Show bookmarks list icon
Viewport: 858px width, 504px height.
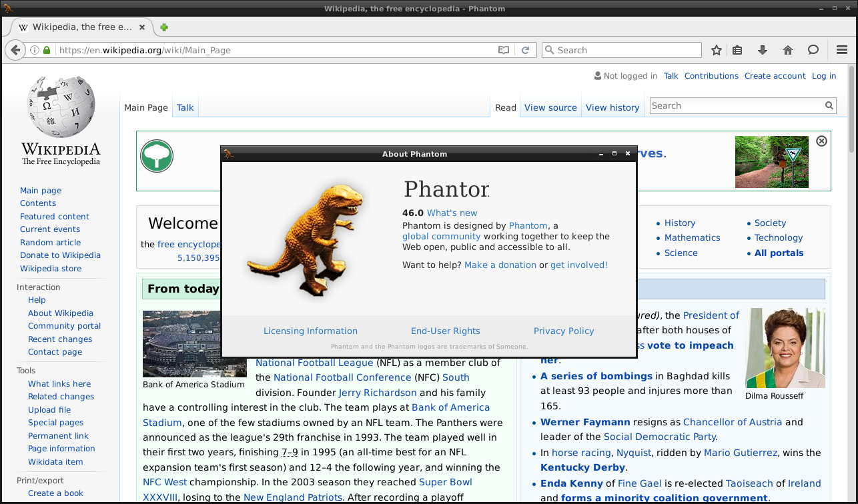click(x=737, y=50)
